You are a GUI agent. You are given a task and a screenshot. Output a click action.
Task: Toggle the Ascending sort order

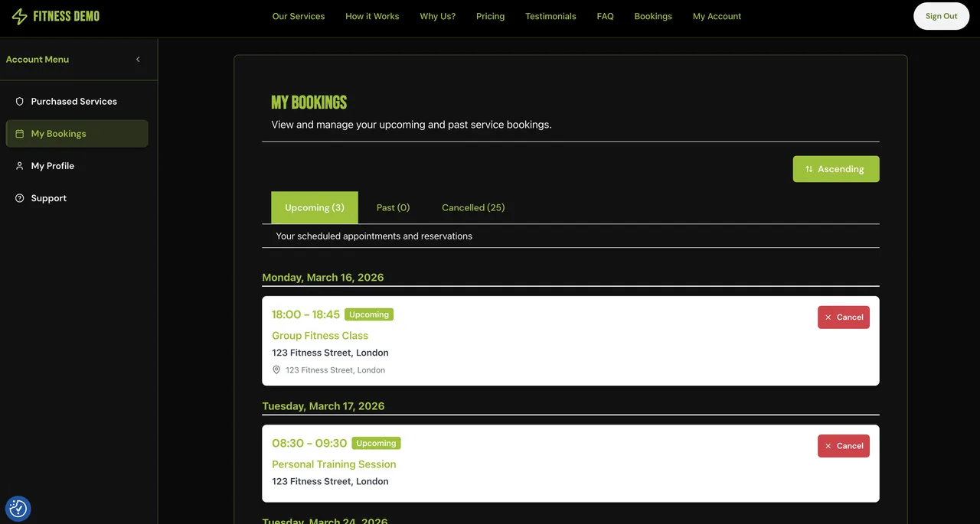coord(836,168)
